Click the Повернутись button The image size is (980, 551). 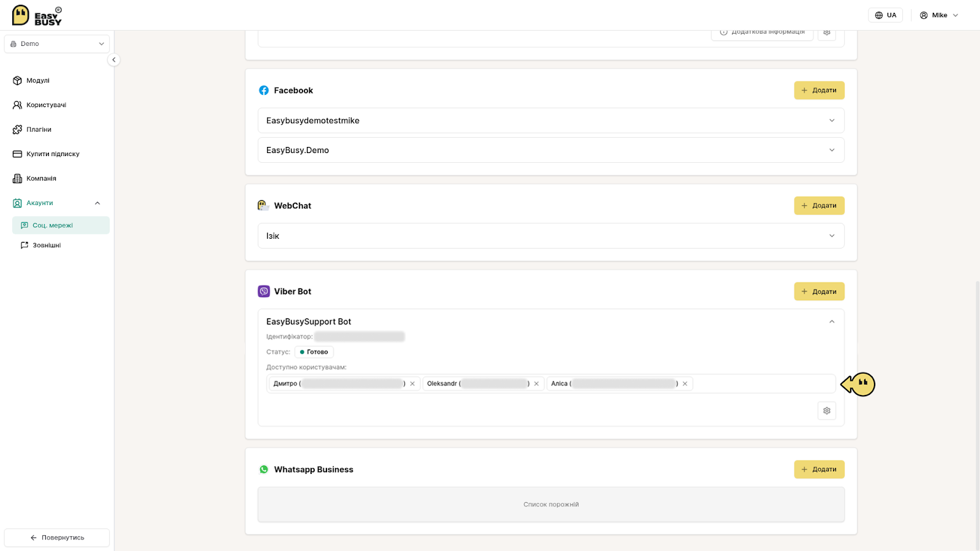[57, 538]
